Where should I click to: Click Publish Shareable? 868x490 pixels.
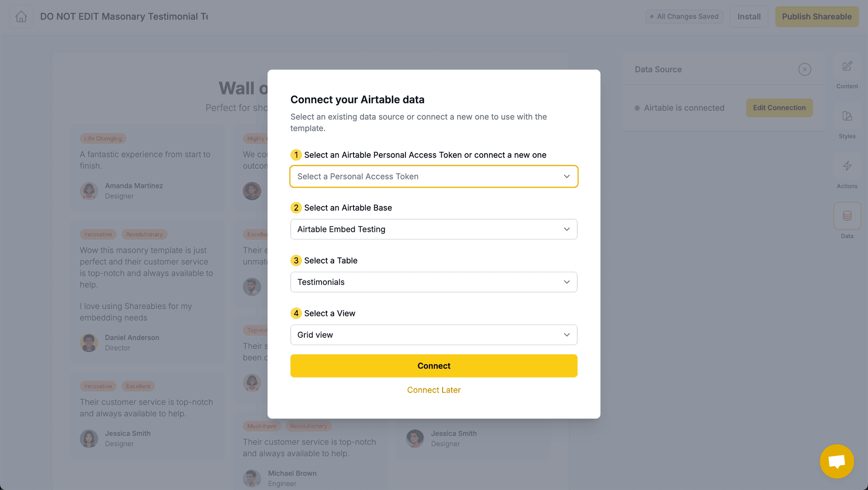[816, 16]
